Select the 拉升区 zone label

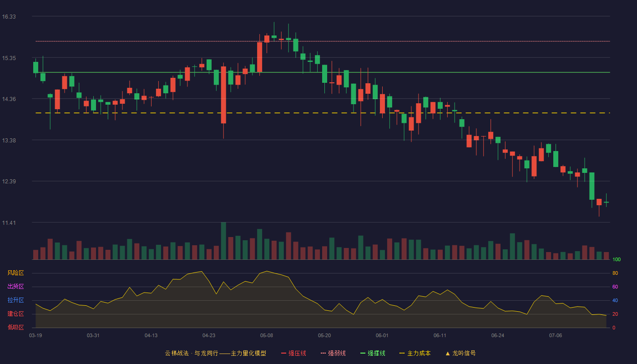pos(15,300)
